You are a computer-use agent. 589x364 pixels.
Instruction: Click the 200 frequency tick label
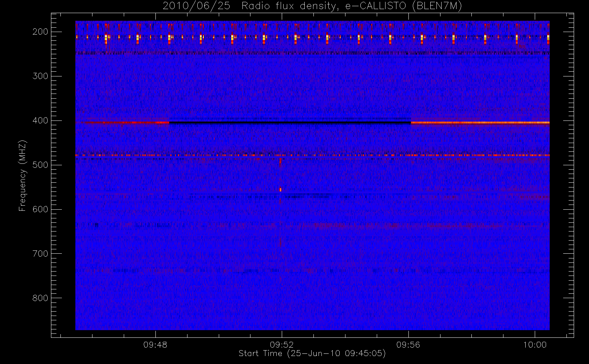40,32
